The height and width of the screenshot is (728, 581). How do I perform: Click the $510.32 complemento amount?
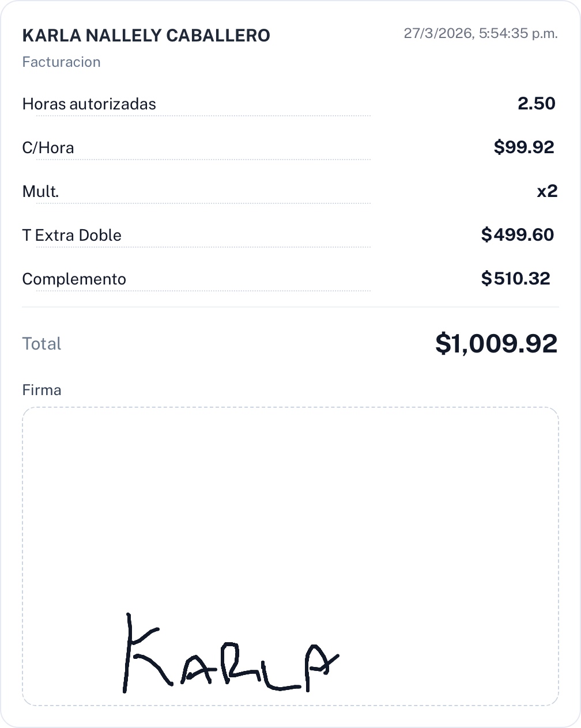[515, 279]
